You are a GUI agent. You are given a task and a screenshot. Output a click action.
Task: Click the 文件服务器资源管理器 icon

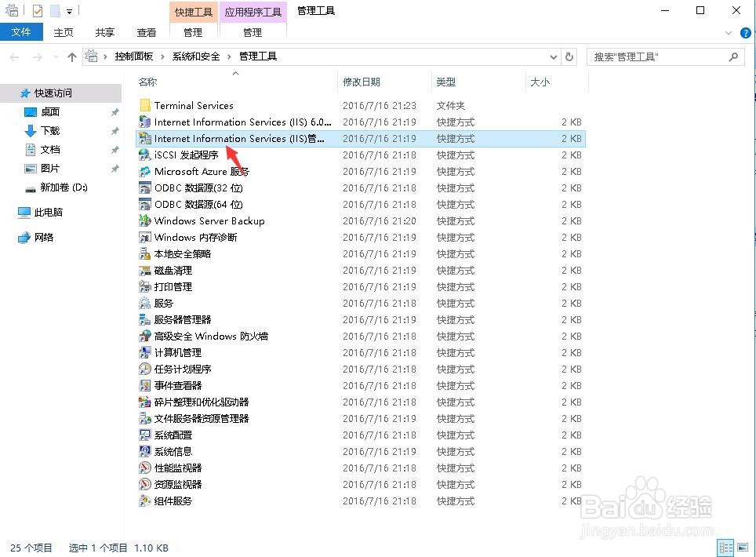(x=145, y=418)
